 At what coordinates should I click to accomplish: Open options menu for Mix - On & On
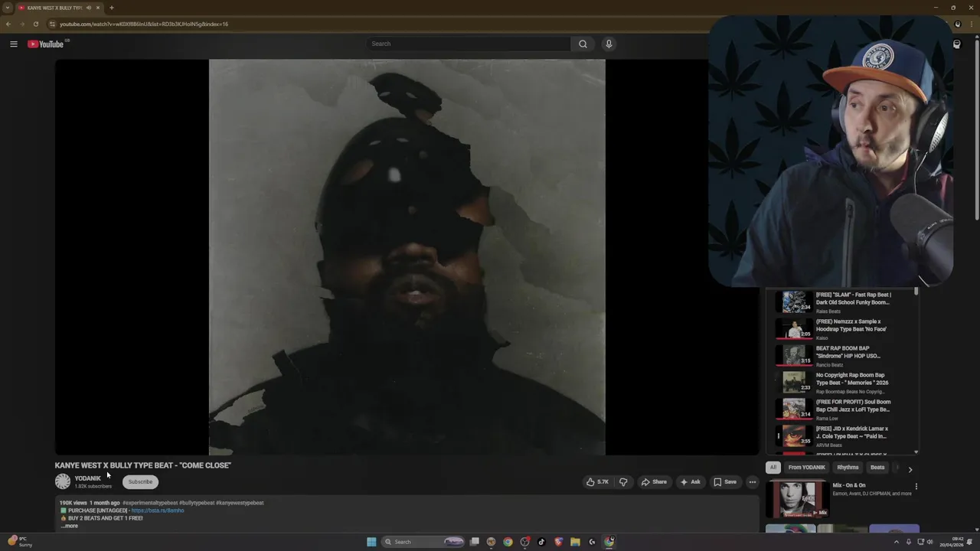(916, 486)
